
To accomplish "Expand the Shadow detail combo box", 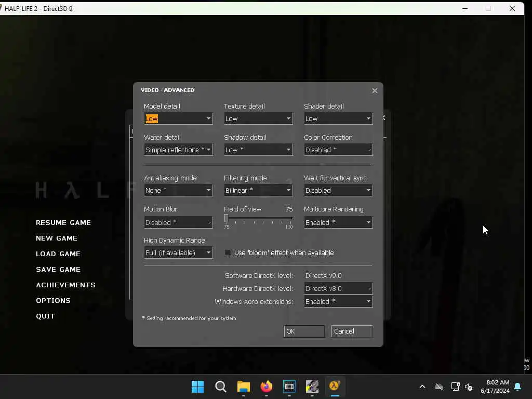I will (258, 150).
